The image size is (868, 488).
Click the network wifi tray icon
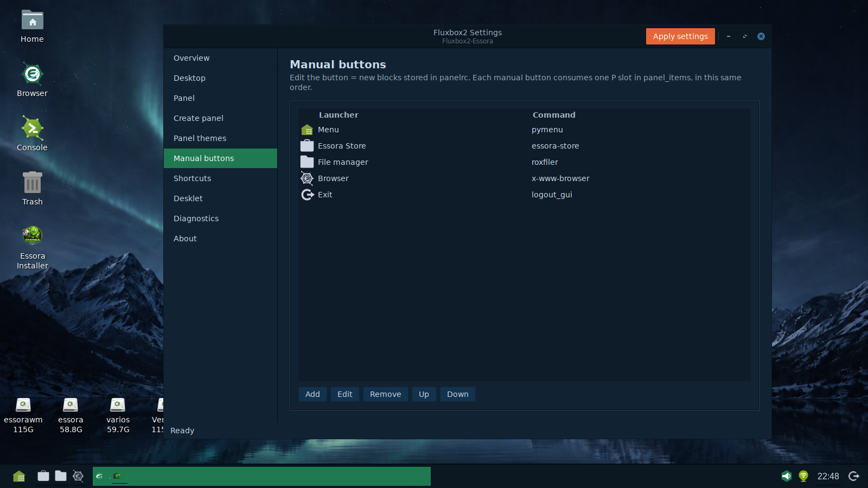coord(803,476)
